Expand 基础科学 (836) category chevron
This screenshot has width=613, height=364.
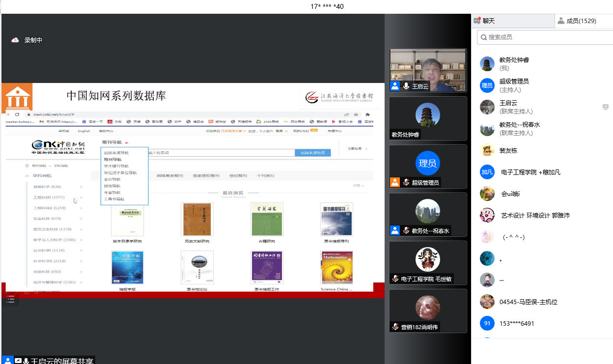click(81, 187)
